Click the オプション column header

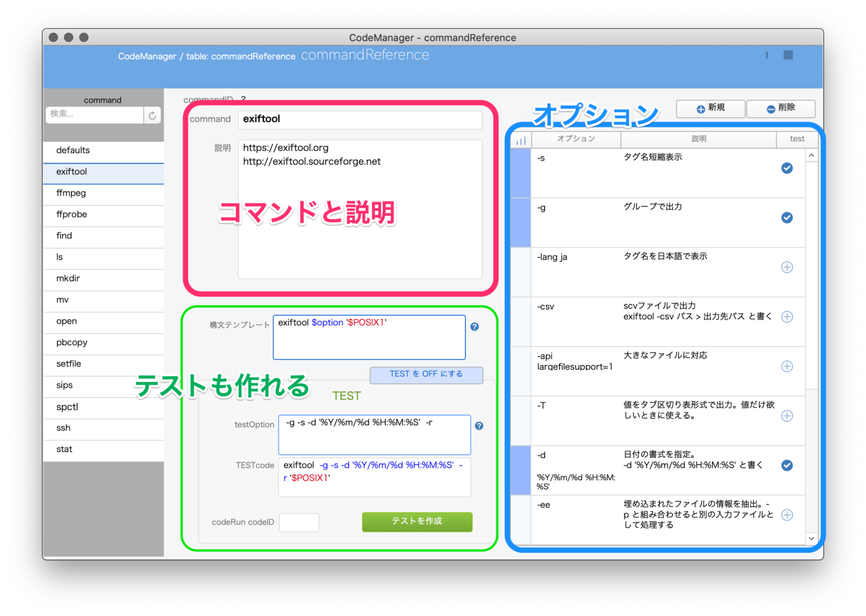pos(576,139)
